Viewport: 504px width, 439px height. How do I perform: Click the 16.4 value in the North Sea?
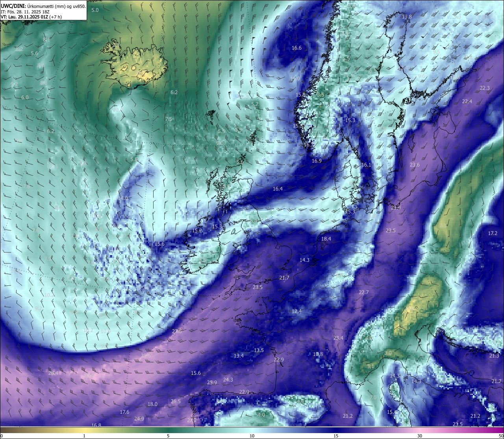(x=278, y=189)
